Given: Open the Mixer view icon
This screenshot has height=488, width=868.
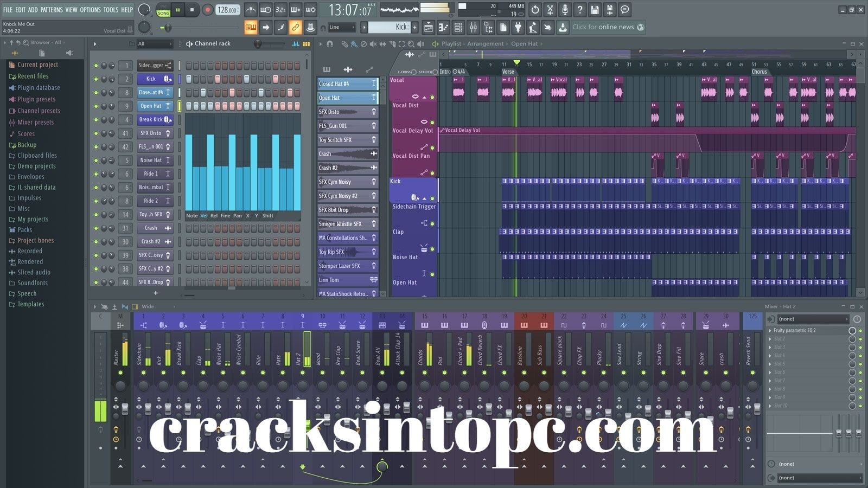Looking at the screenshot, I should [x=474, y=27].
